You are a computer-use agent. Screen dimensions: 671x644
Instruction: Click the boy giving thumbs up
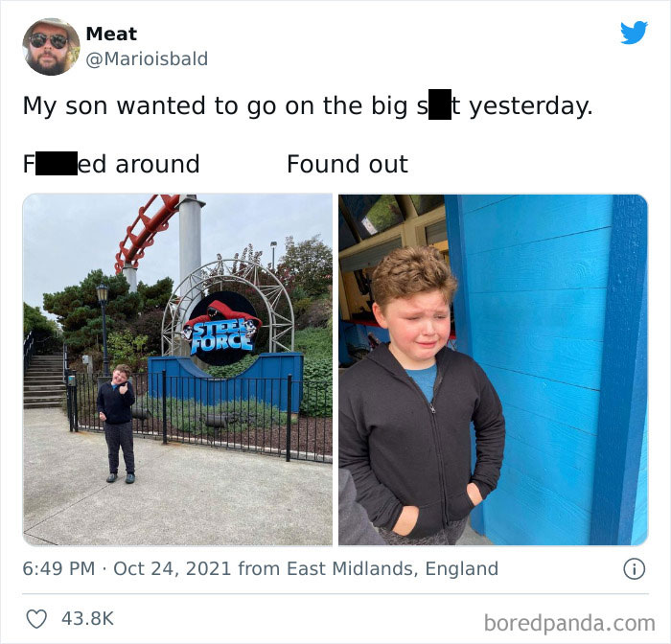pyautogui.click(x=116, y=424)
